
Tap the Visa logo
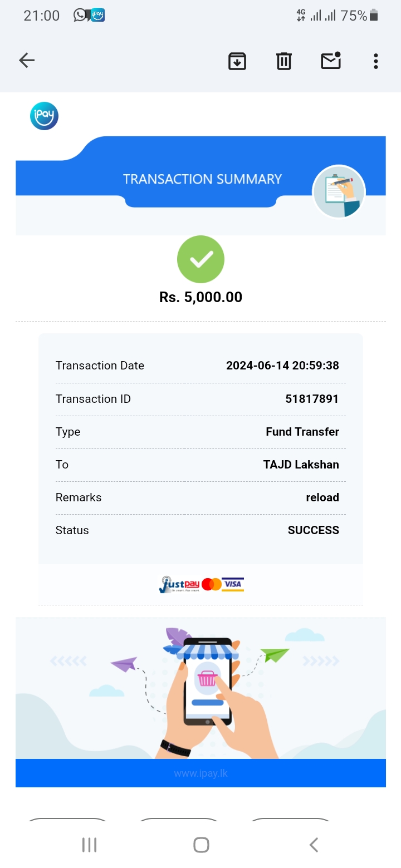pos(233,584)
